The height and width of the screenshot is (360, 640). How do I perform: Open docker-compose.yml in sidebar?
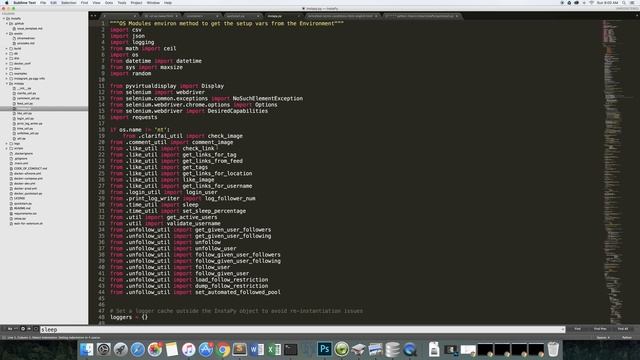[28, 178]
